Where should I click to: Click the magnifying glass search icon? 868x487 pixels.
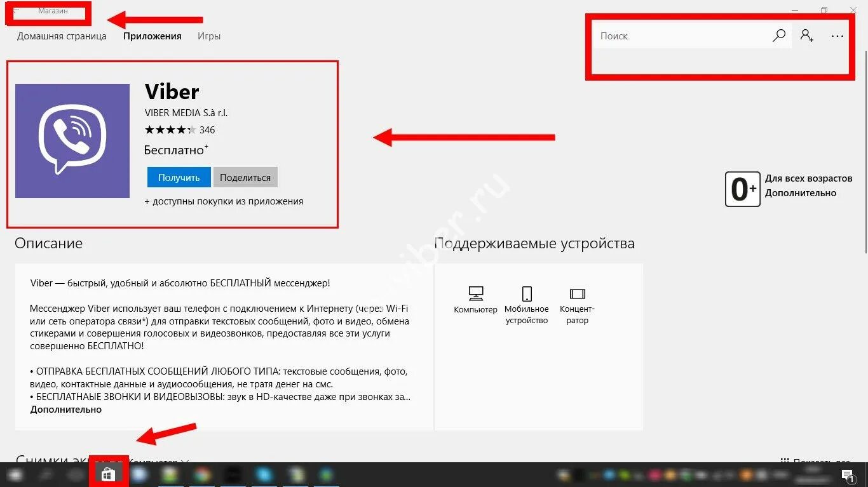(779, 36)
